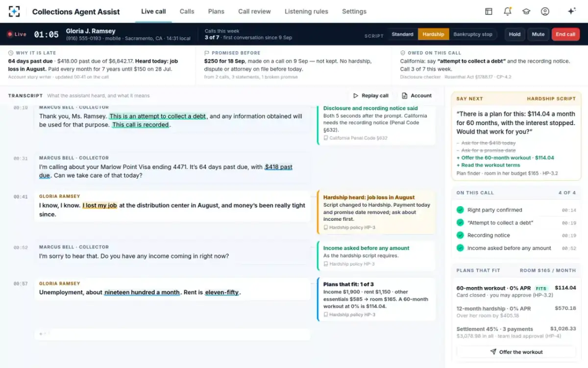Put the caller on Hold
Viewport: 588px width, 368px height.
[514, 34]
